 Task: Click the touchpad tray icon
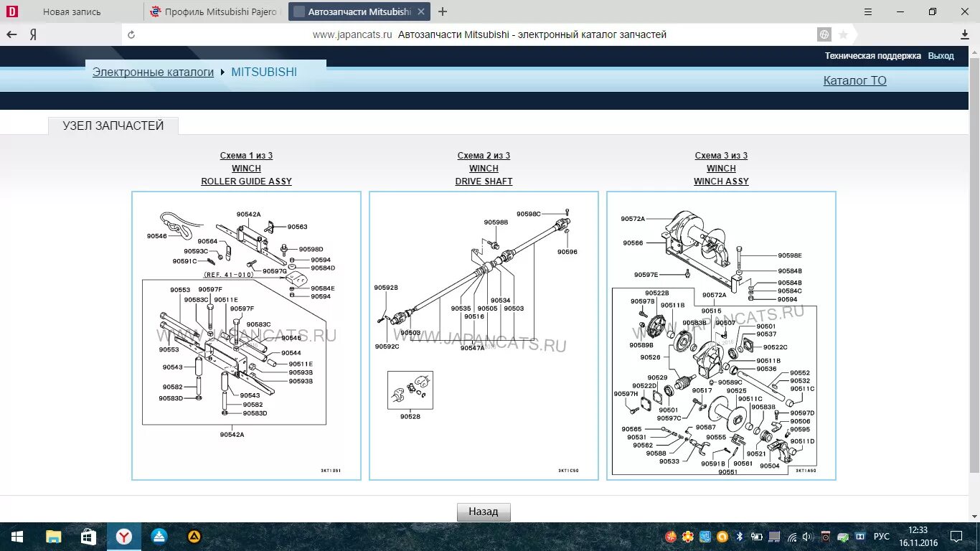774,537
